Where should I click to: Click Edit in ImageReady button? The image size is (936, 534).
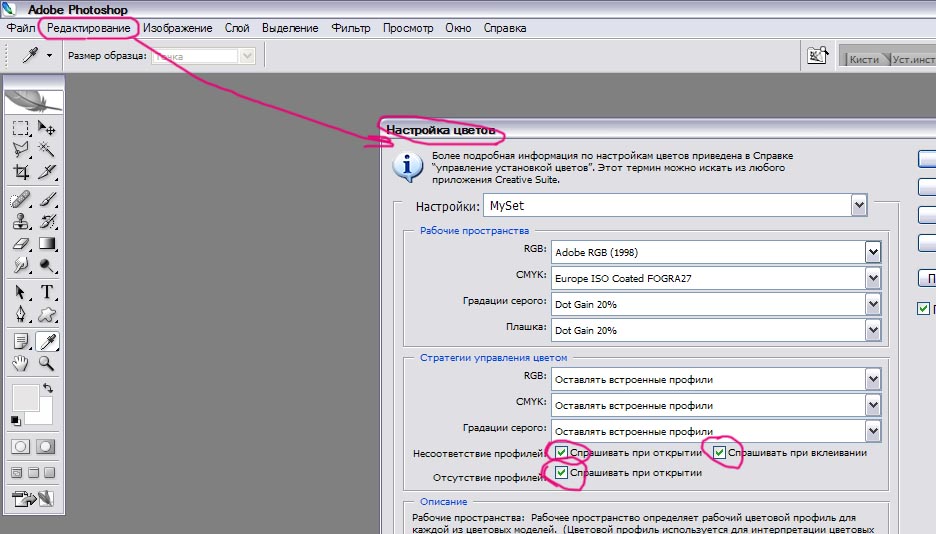tap(33, 498)
